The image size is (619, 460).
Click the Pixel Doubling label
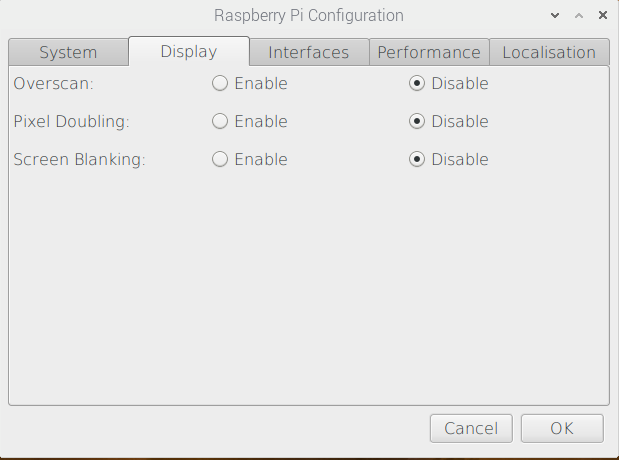click(71, 122)
